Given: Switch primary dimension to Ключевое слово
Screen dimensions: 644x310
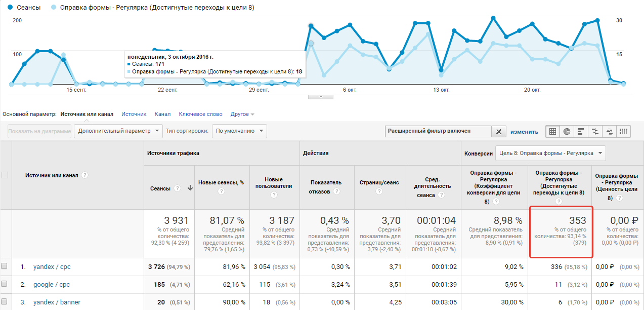Looking at the screenshot, I should click(200, 114).
